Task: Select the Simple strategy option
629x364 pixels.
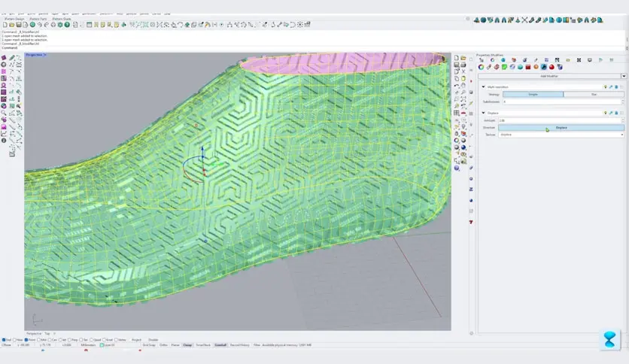Action: [533, 94]
